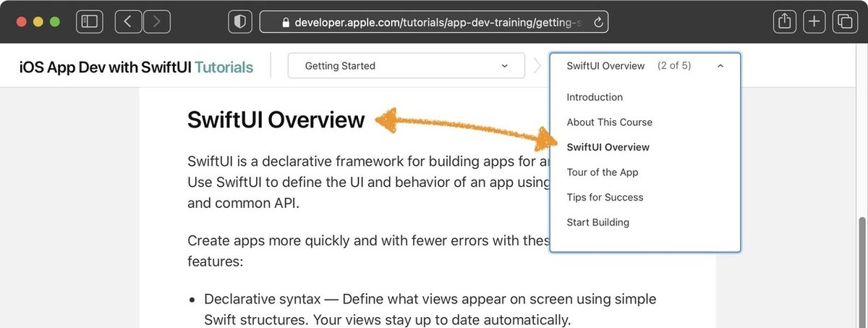The width and height of the screenshot is (868, 328).
Task: Select SwiftUI Overview in the dropdown list
Action: point(608,147)
